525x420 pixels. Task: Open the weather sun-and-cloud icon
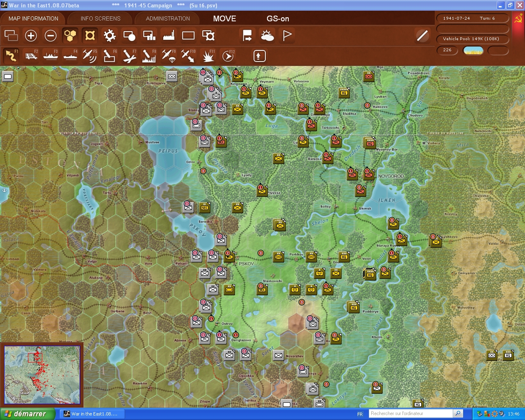(x=267, y=36)
